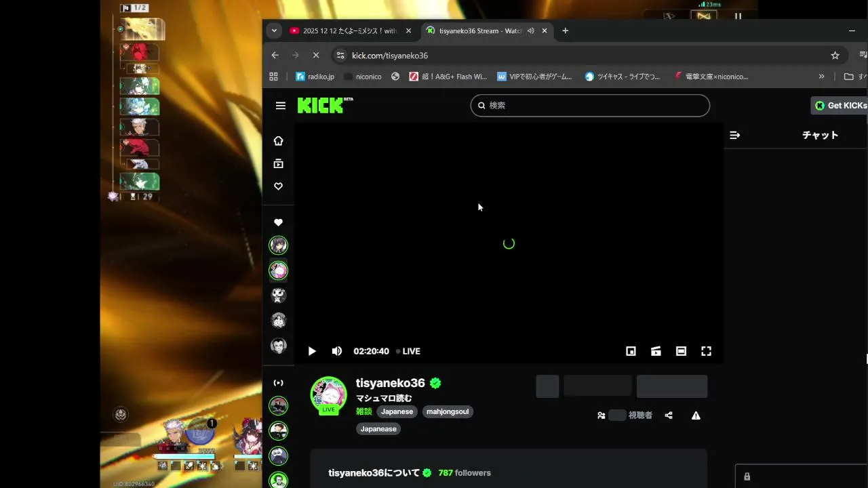Share the stream via share icon
This screenshot has height=488, width=868.
pos(669,415)
